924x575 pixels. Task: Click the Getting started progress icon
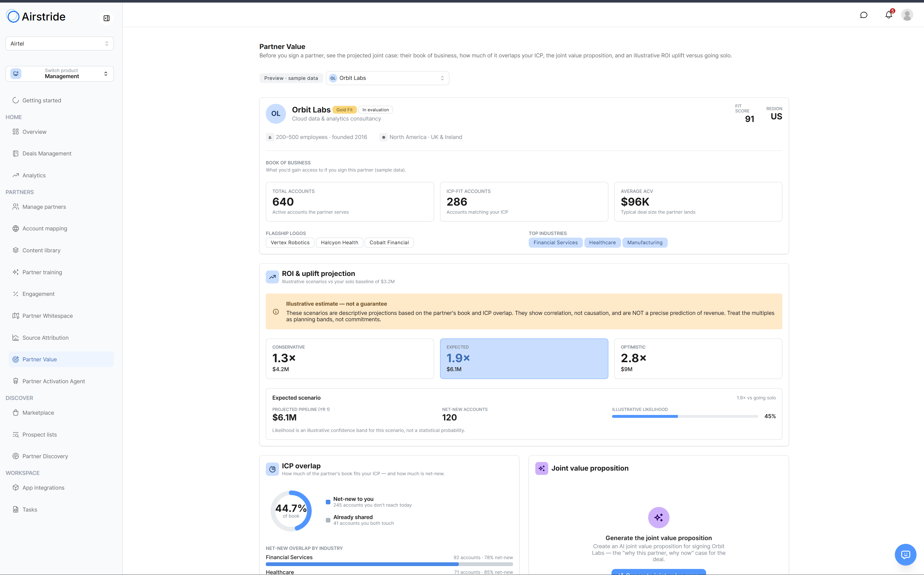16,100
